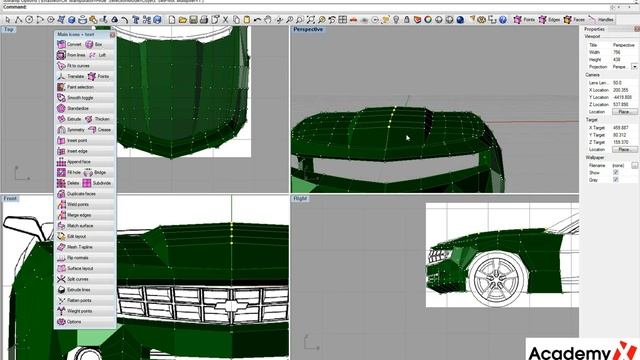Open T-Splines Options
Screen dimensions: 640x360
(69, 322)
